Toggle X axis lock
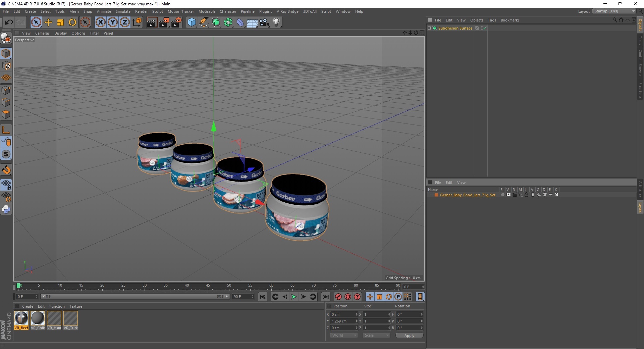Viewport: 644px width, 349px height. [100, 22]
